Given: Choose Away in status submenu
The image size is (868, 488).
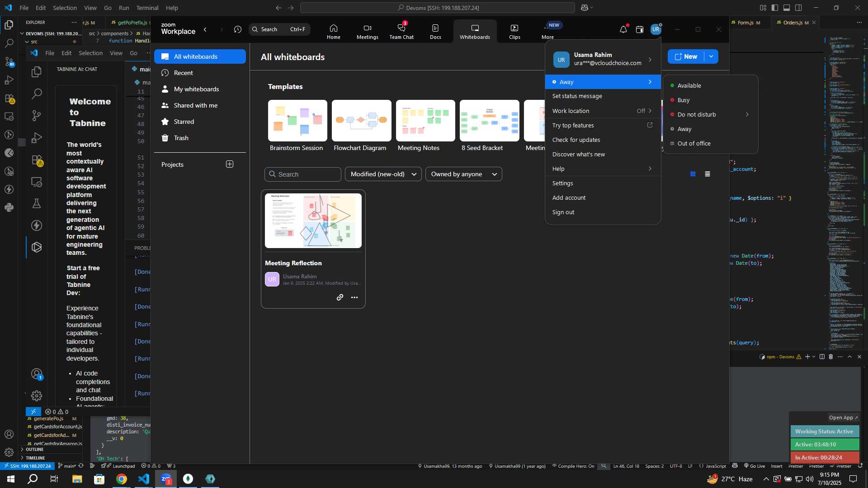Looking at the screenshot, I should click(710, 129).
